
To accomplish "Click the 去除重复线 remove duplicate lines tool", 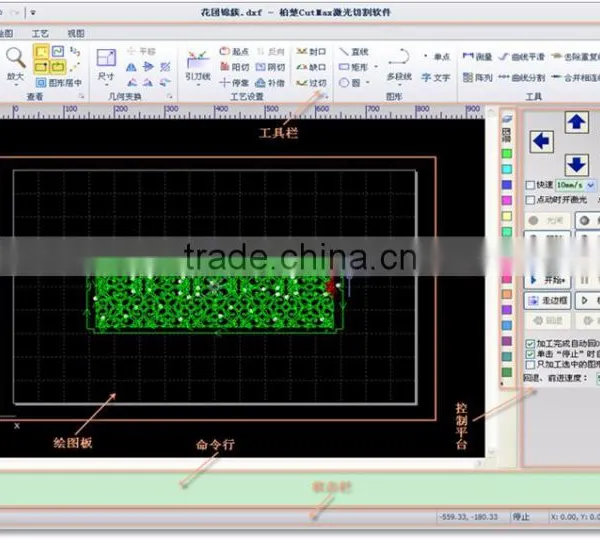I will click(x=575, y=57).
